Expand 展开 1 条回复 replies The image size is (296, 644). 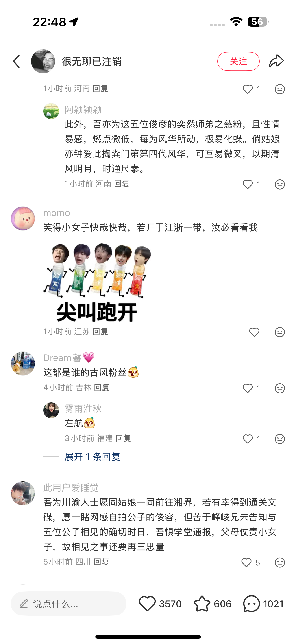[x=92, y=457]
